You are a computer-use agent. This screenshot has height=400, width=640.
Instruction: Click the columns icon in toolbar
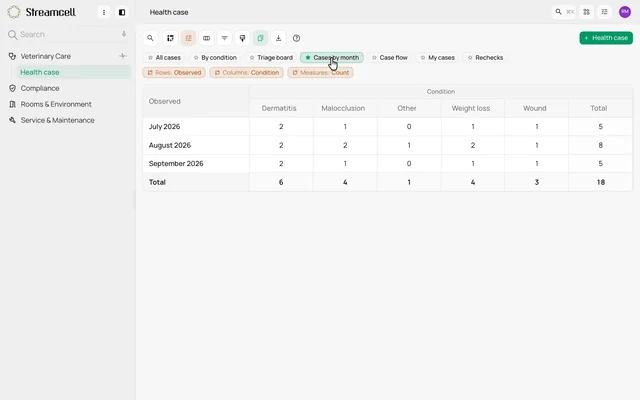(x=207, y=38)
